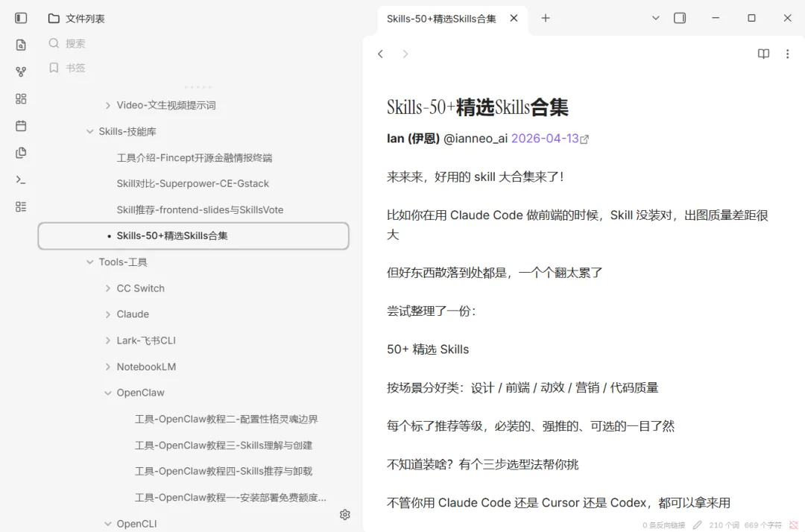
Task: Expand the NotebookLM folder
Action: coord(108,367)
